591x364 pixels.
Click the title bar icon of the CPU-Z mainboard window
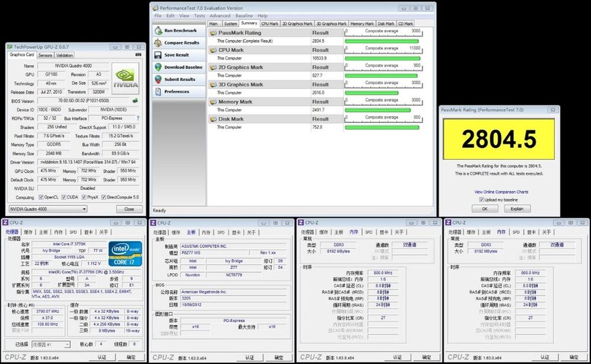coord(154,223)
